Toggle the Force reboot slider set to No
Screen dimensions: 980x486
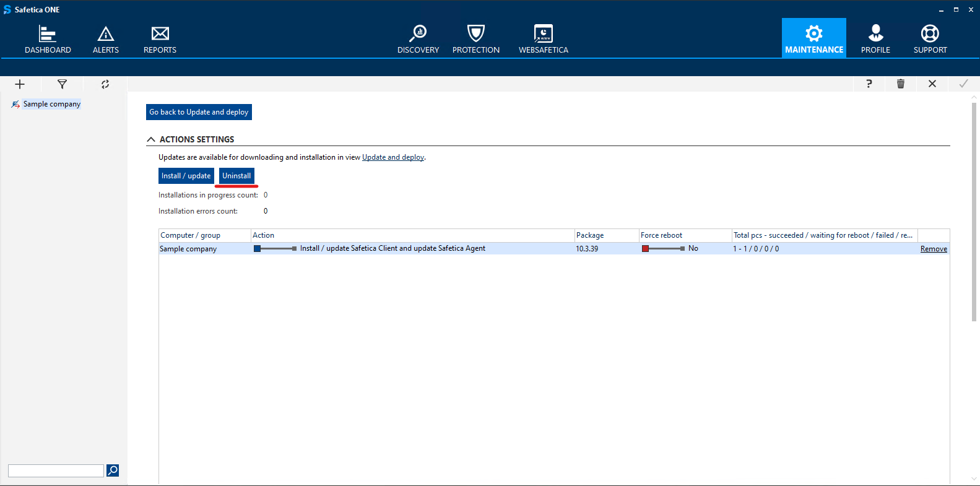pyautogui.click(x=663, y=248)
